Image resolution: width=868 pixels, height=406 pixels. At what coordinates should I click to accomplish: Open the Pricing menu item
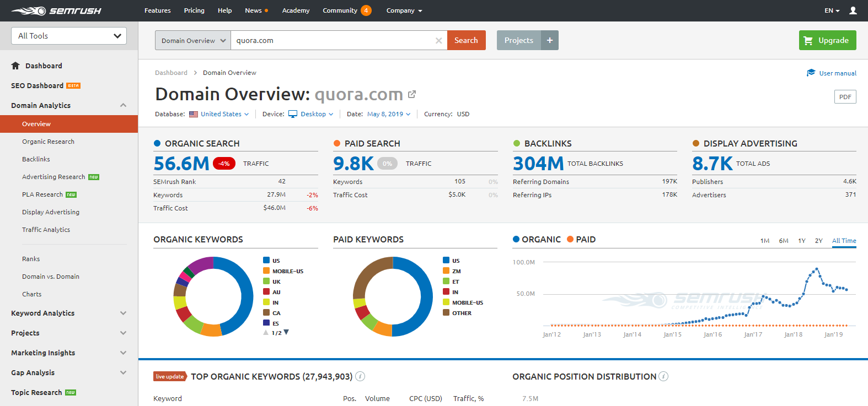coord(194,10)
